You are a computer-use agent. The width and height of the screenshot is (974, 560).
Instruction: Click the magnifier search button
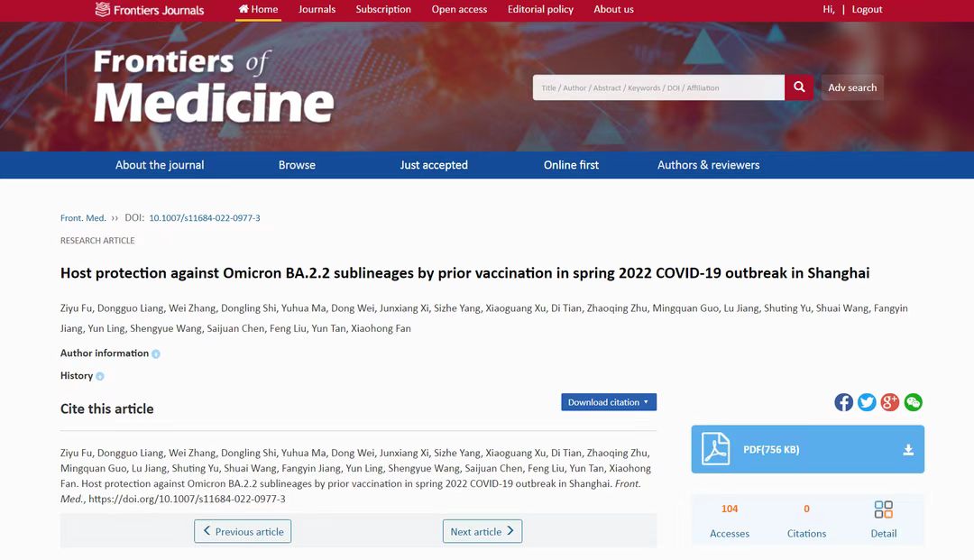tap(798, 87)
